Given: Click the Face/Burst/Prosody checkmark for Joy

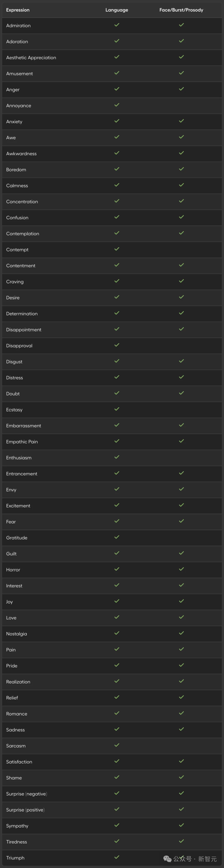Looking at the screenshot, I should click(181, 601).
